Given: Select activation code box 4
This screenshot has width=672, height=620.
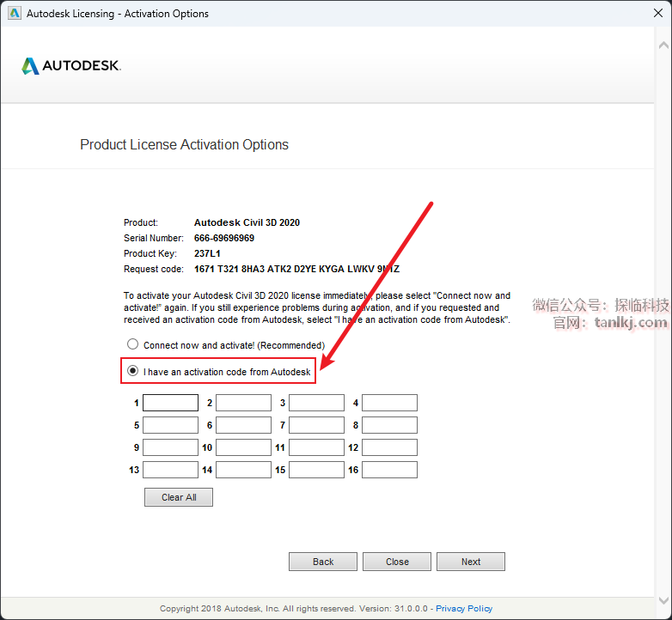Looking at the screenshot, I should coord(389,403).
